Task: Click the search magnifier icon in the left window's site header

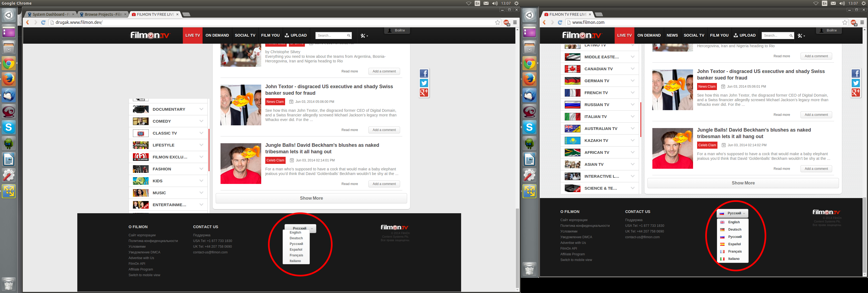Action: pos(349,35)
